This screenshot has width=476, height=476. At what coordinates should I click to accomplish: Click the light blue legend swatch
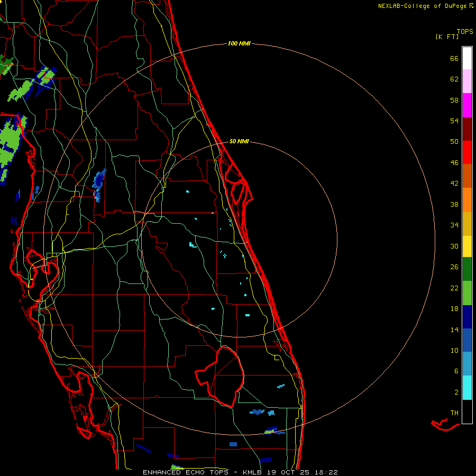(x=467, y=364)
